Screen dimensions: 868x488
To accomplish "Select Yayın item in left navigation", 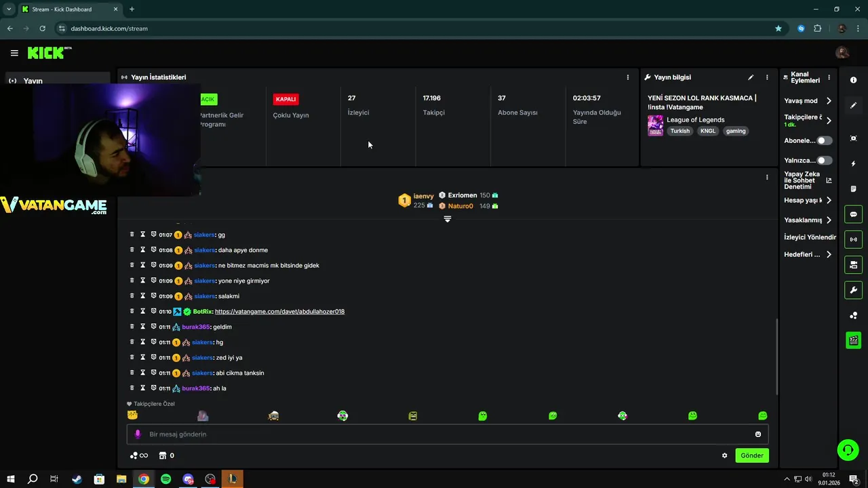I will [57, 81].
